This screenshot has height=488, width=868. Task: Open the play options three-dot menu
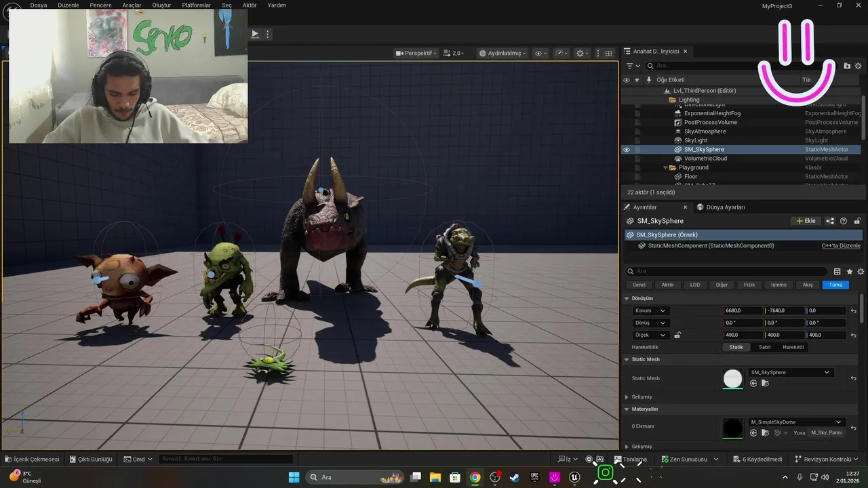268,34
